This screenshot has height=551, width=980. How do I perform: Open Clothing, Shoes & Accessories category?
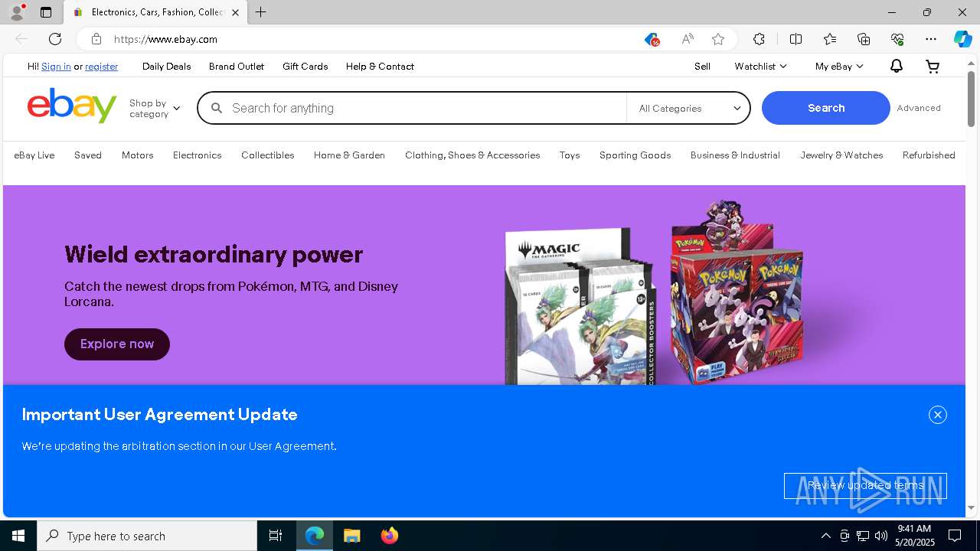click(472, 155)
